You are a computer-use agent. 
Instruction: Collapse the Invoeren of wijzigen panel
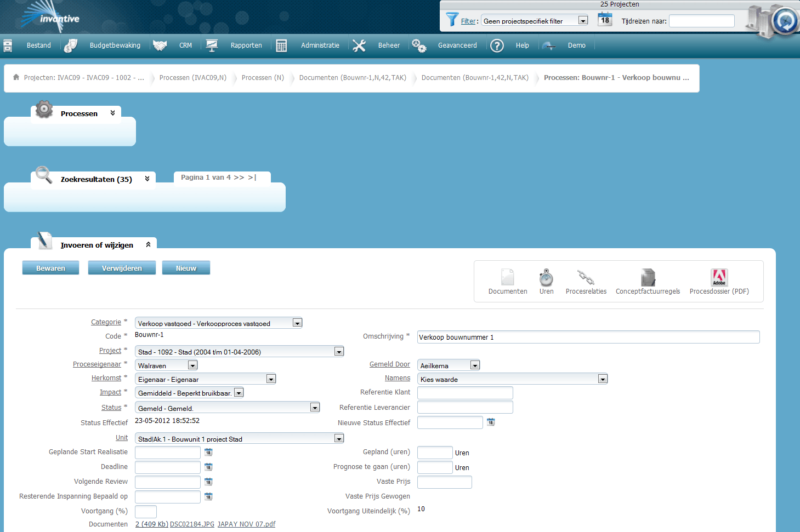click(148, 244)
